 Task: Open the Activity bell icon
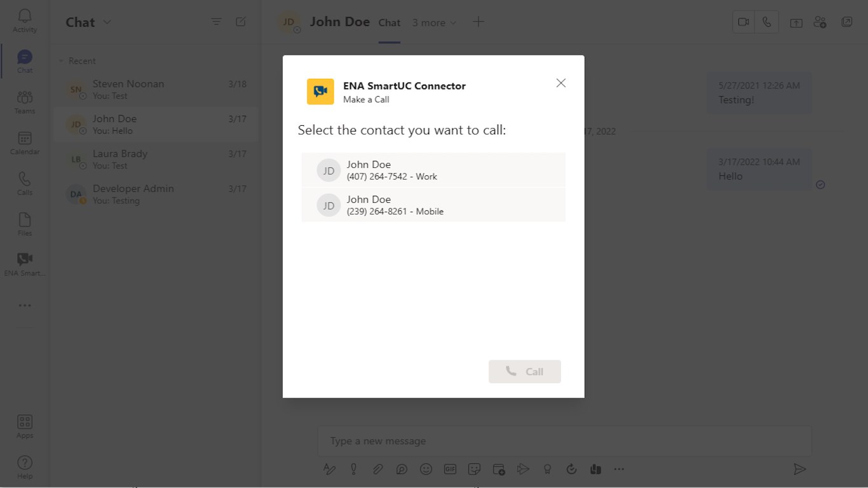click(25, 20)
